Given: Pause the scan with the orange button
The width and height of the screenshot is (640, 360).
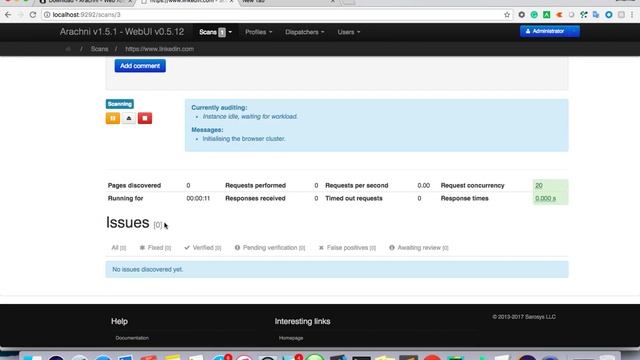Looking at the screenshot, I should click(x=113, y=118).
